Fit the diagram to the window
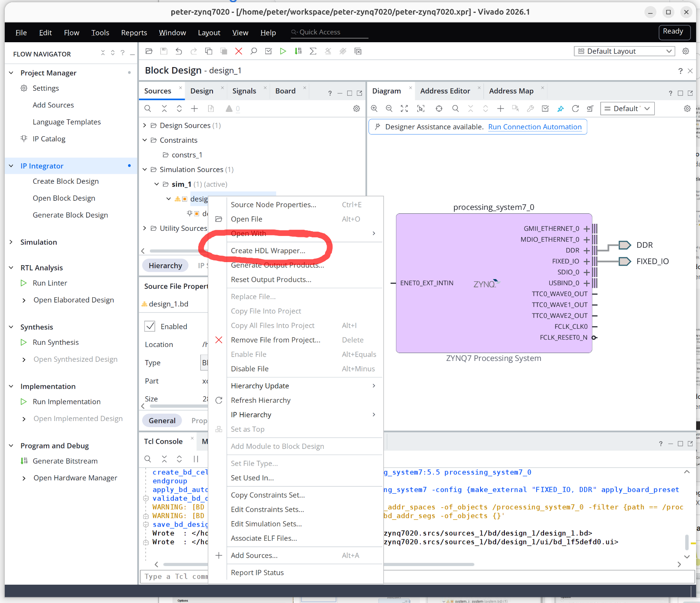 coord(404,109)
